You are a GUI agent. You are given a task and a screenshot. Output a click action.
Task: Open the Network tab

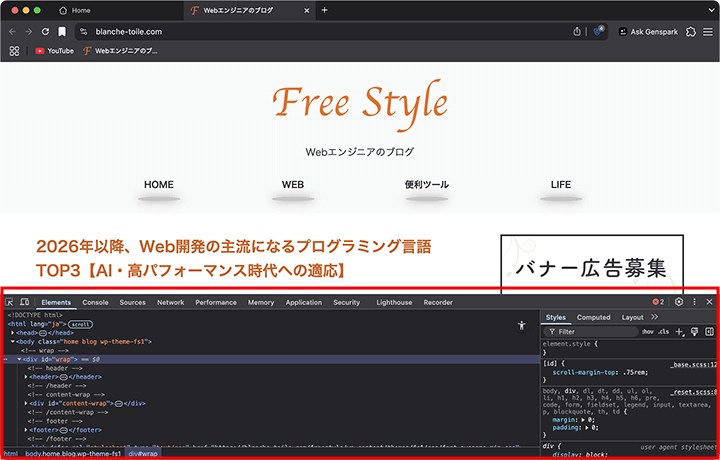point(170,303)
